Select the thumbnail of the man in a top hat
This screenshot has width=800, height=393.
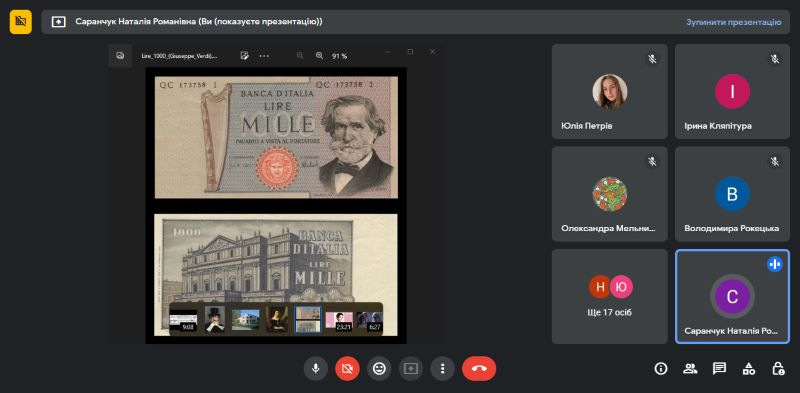click(215, 320)
